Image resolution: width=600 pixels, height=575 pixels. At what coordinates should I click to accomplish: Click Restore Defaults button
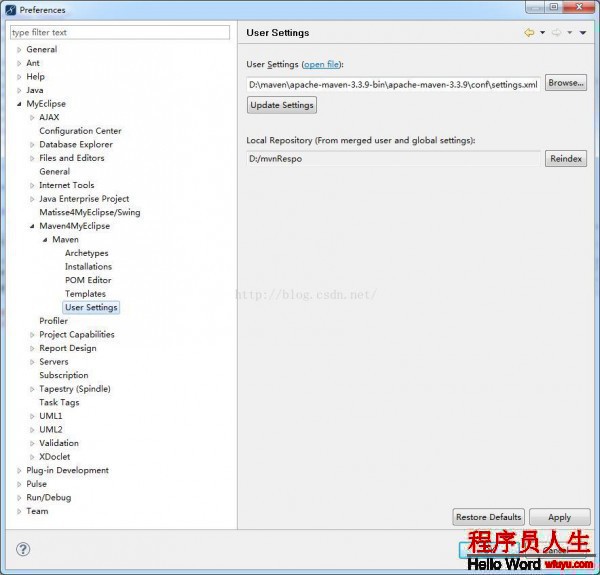(488, 517)
